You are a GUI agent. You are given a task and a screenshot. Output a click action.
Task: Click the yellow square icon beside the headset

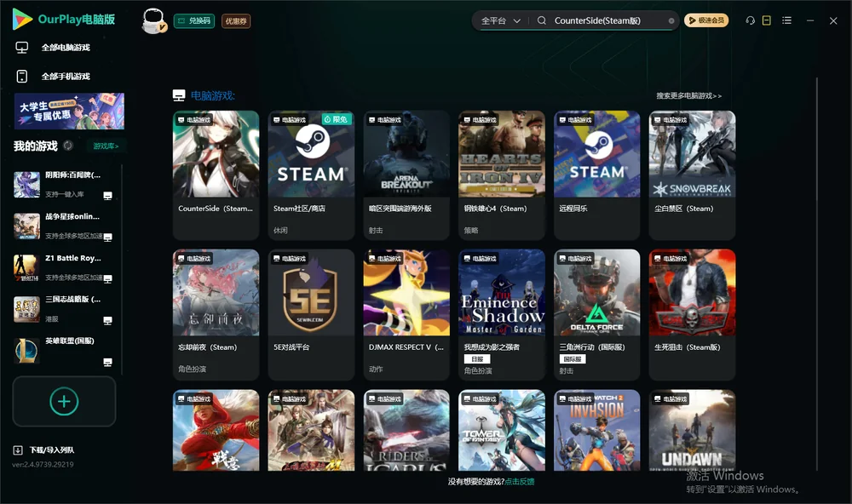pyautogui.click(x=767, y=20)
